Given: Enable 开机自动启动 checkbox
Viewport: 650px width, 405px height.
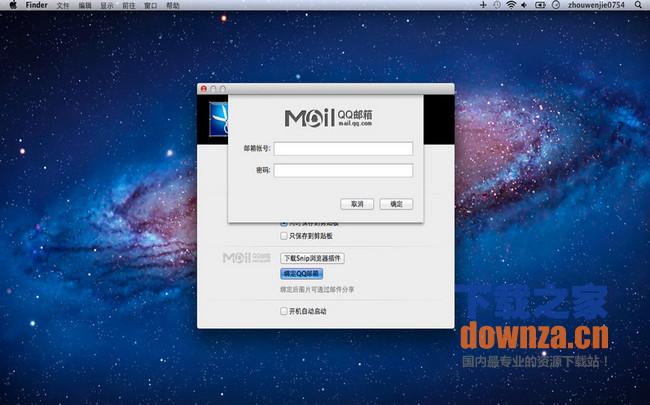Looking at the screenshot, I should click(x=284, y=311).
